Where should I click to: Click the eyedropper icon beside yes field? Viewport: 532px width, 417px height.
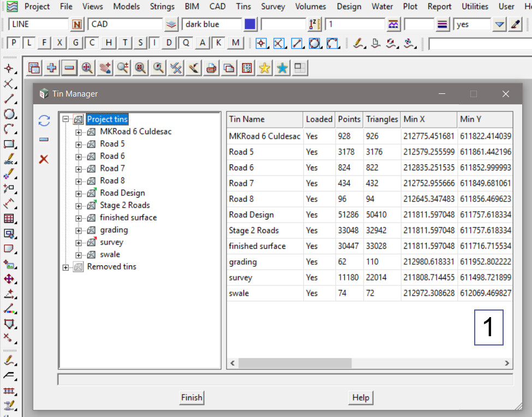coord(515,25)
